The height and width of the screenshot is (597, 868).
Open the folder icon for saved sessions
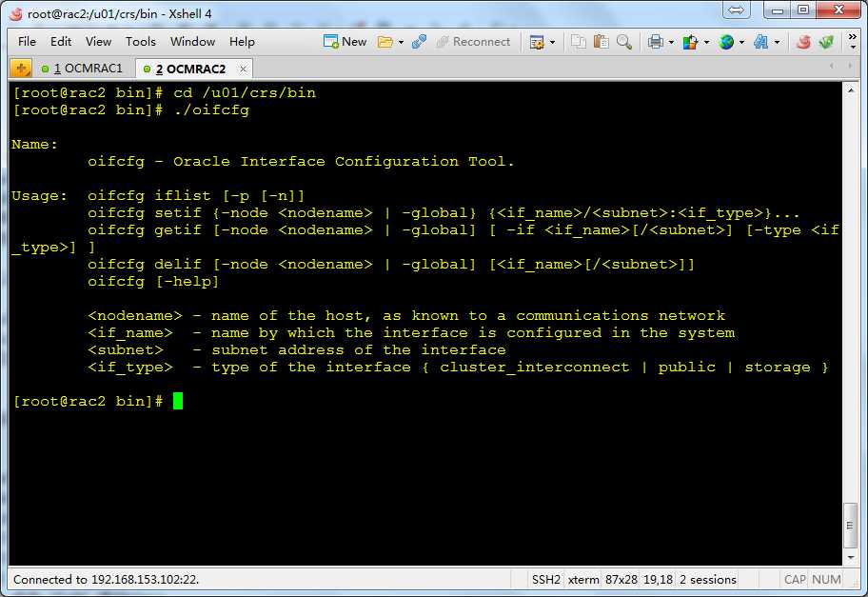pos(385,42)
